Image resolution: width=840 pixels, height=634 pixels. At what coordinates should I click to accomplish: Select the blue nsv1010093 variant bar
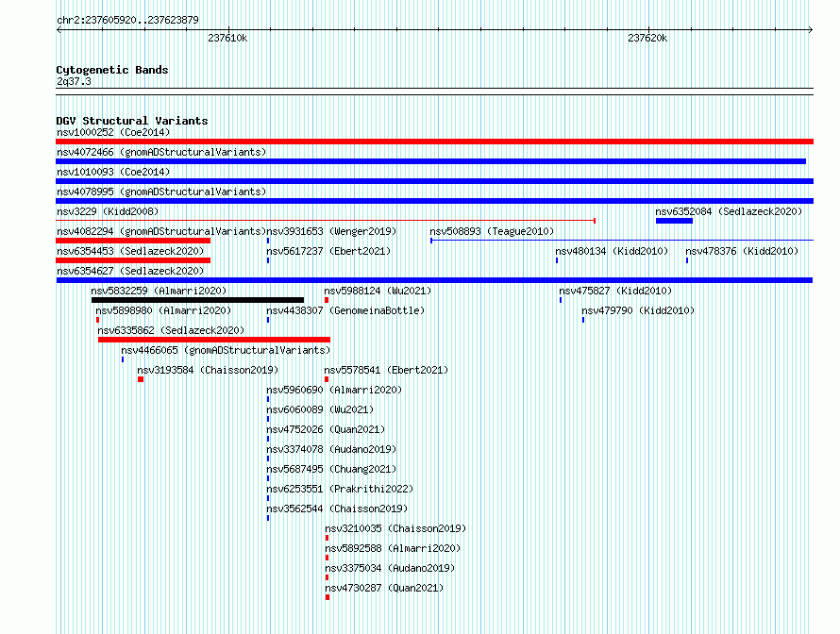click(434, 181)
